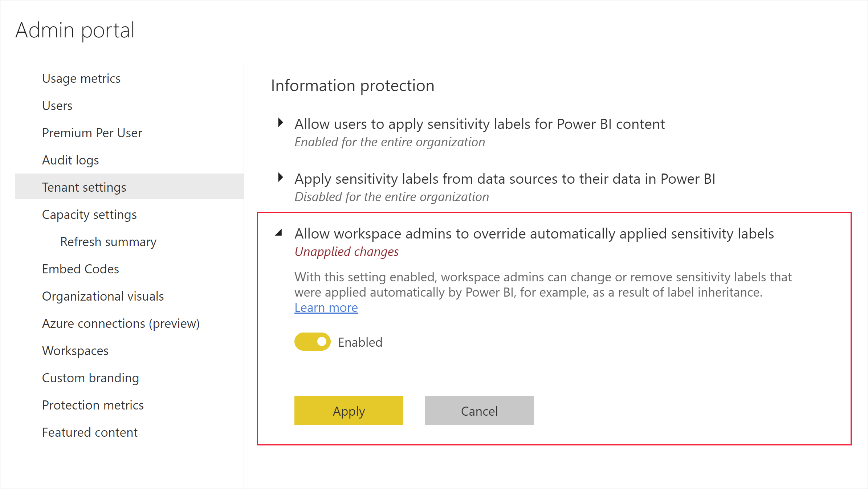The height and width of the screenshot is (489, 868).
Task: Click the Users navigation icon
Action: point(57,105)
